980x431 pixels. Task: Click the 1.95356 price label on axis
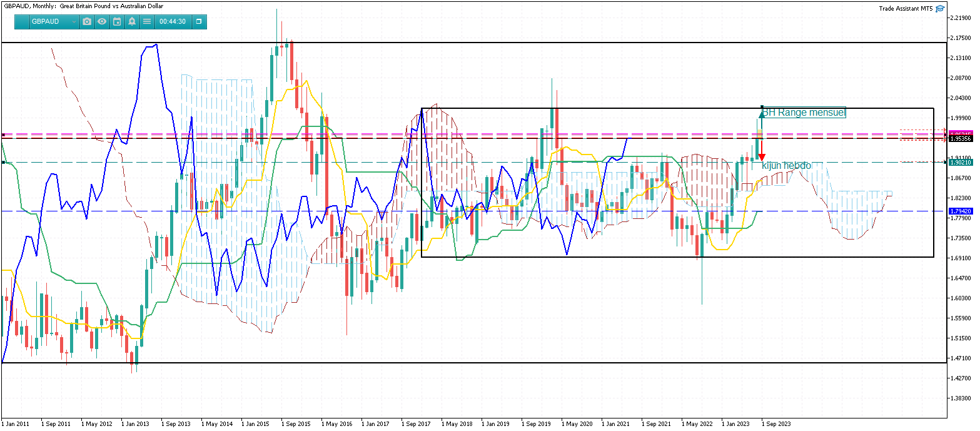(x=961, y=138)
